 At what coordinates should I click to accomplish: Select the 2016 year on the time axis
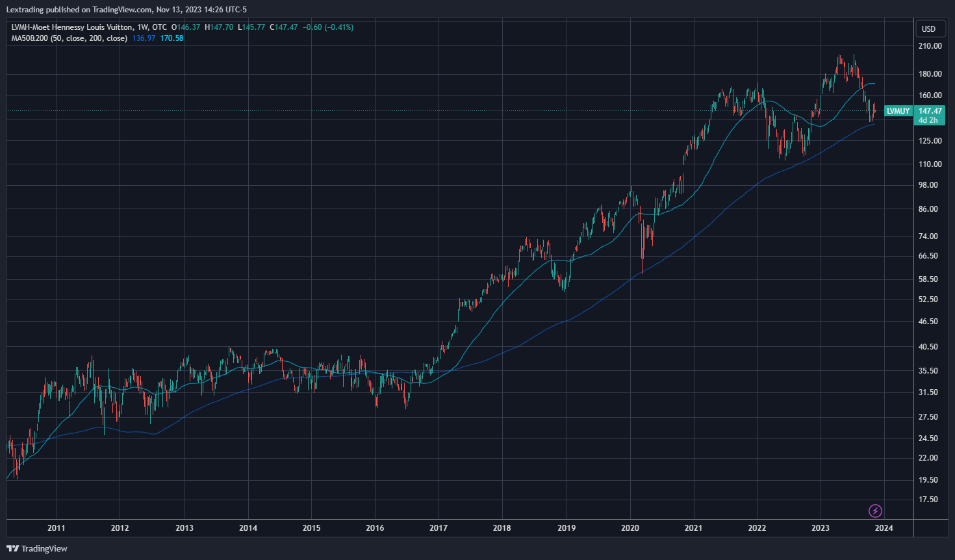[x=375, y=528]
